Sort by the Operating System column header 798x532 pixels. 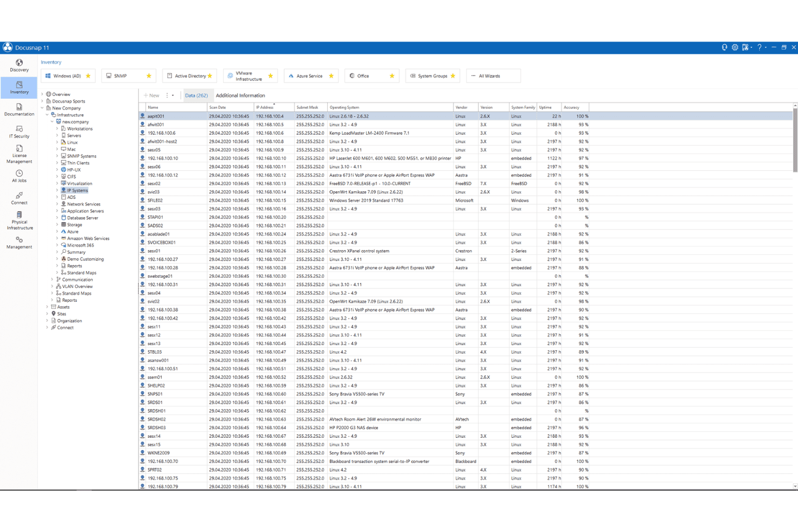390,107
